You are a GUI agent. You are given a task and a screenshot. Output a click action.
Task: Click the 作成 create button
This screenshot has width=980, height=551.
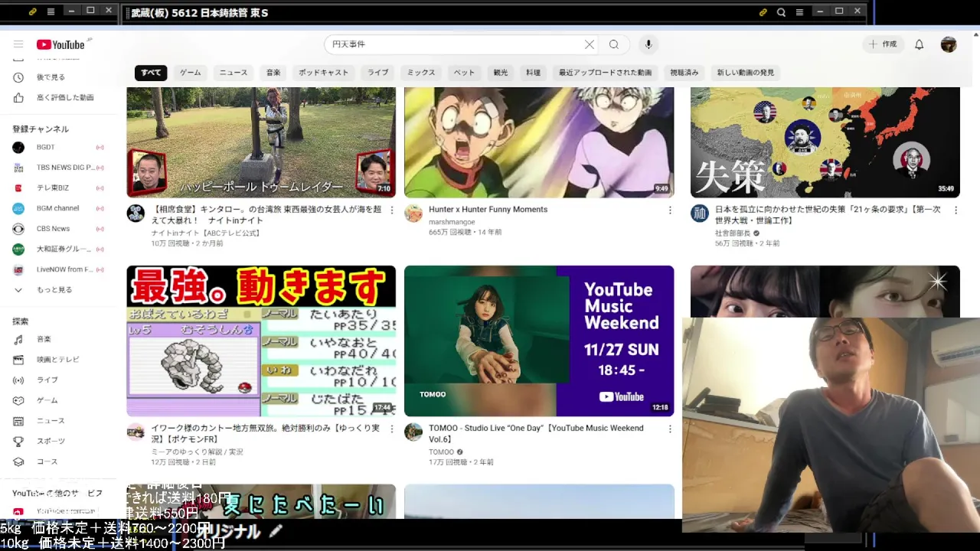point(883,44)
